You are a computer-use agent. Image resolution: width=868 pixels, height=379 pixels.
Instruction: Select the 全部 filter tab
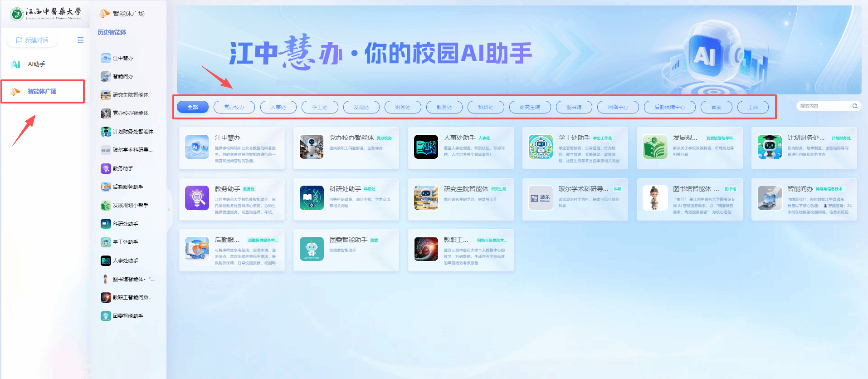tap(193, 107)
